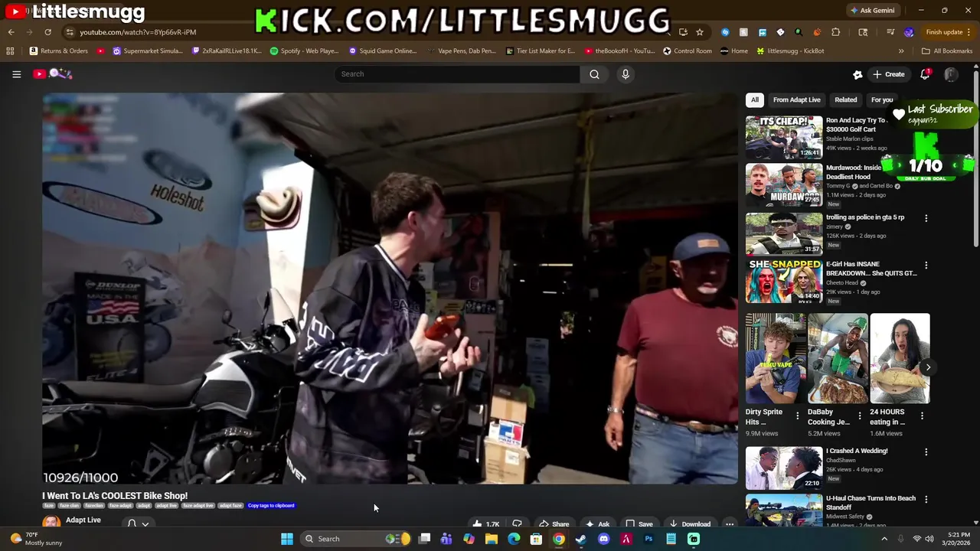
Task: Open 24 HOURS eating short thumbnail
Action: [x=900, y=358]
